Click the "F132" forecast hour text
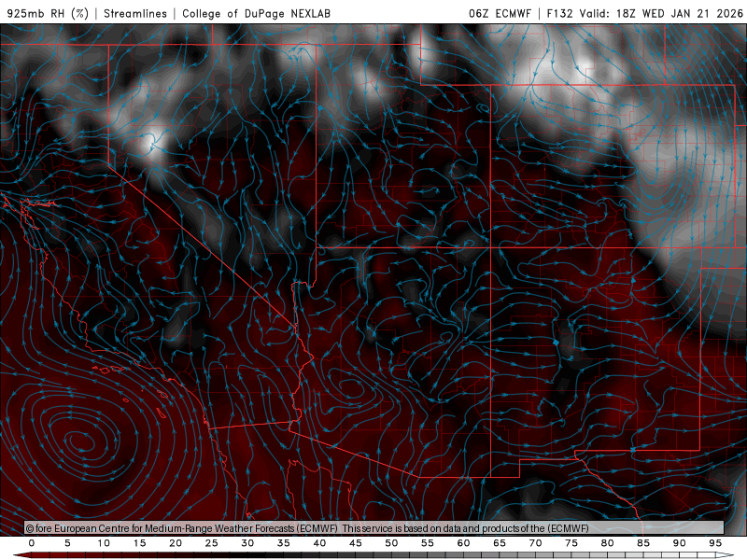Image resolution: width=747 pixels, height=560 pixels. pos(559,14)
